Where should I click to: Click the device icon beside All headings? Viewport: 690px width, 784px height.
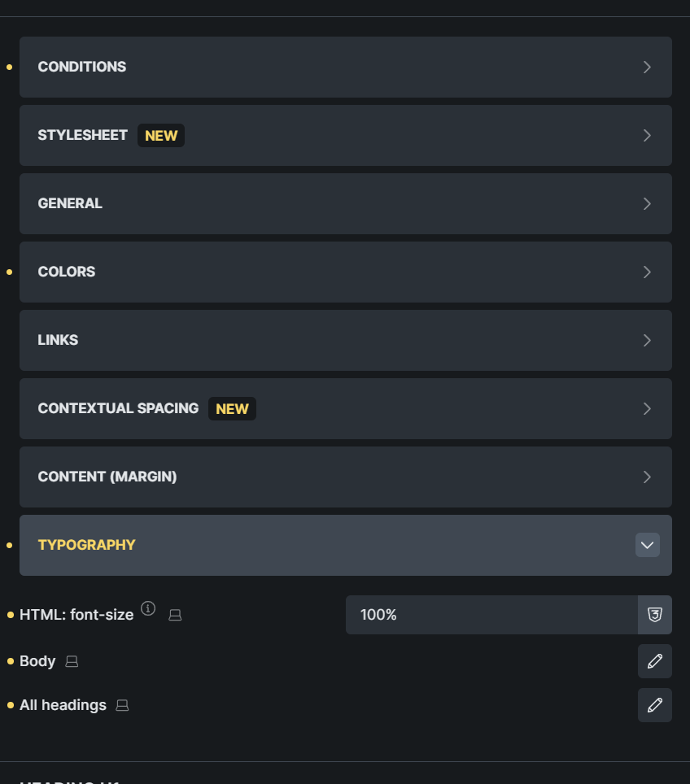coord(121,705)
